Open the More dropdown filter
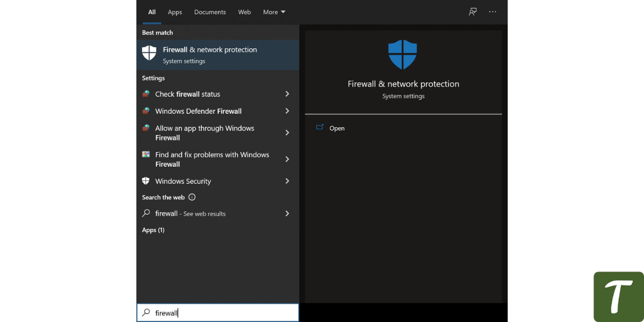The width and height of the screenshot is (644, 322). pyautogui.click(x=274, y=12)
